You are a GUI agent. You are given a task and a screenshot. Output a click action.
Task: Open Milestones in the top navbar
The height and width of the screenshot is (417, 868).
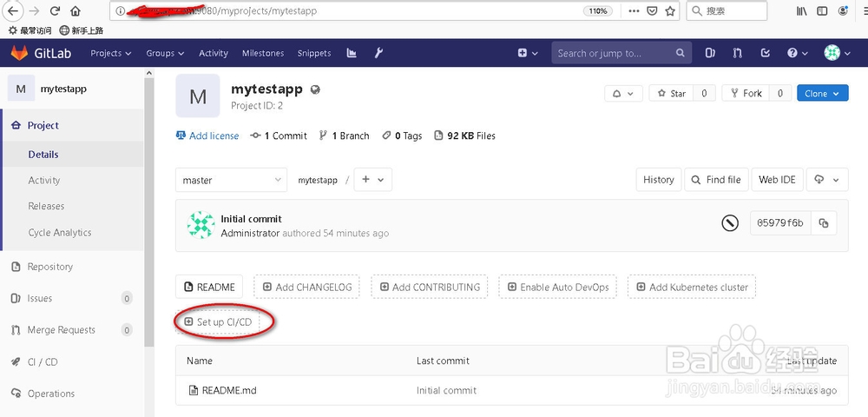tap(263, 53)
